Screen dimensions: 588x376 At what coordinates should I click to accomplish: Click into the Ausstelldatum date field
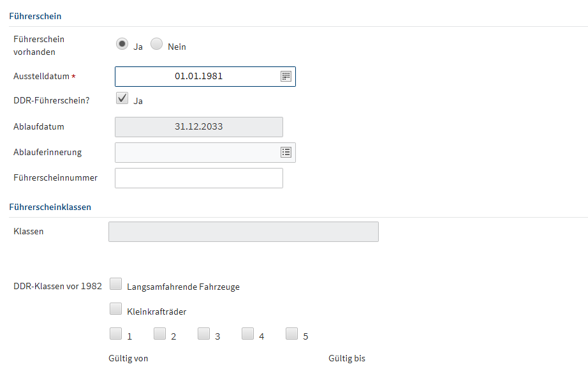(198, 77)
